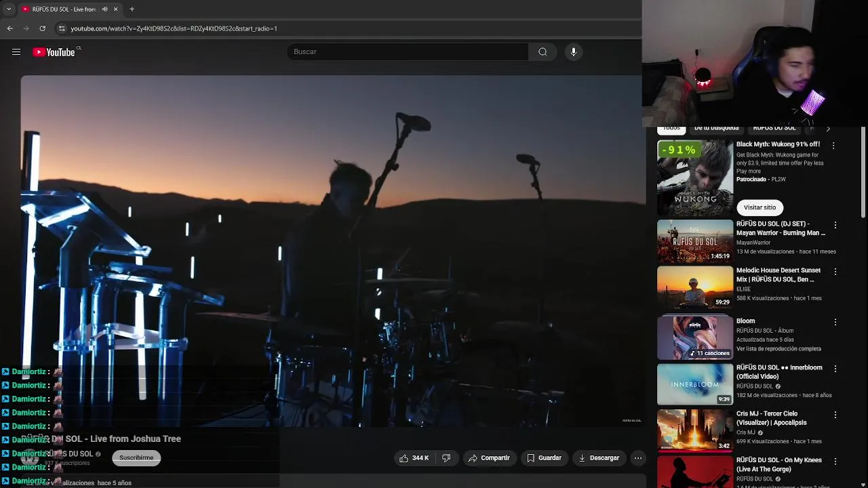
Task: Close the RÜFÜS DU SOL browser tab
Action: [x=115, y=9]
